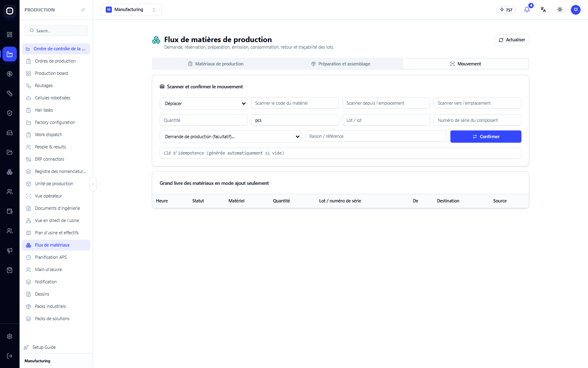Collapse the sidebar with the chevron handle

(x=93, y=184)
